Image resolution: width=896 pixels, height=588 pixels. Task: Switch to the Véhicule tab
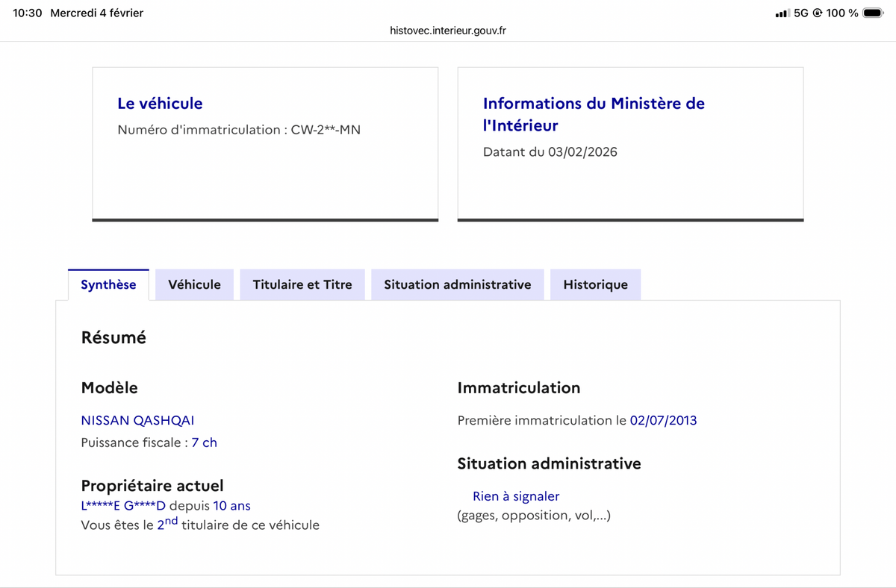tap(194, 284)
